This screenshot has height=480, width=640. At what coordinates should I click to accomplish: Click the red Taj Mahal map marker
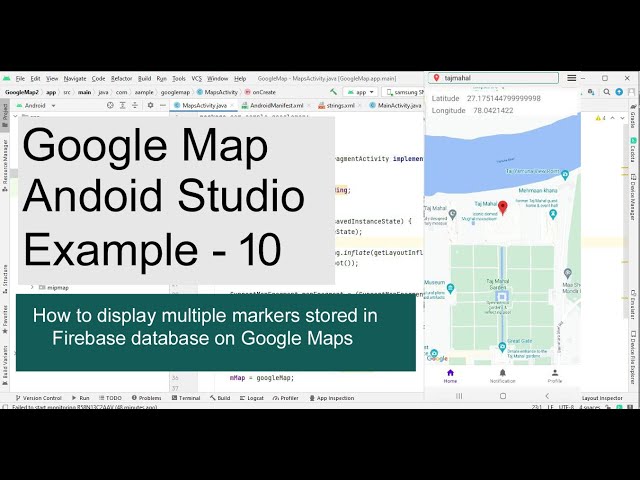503,207
